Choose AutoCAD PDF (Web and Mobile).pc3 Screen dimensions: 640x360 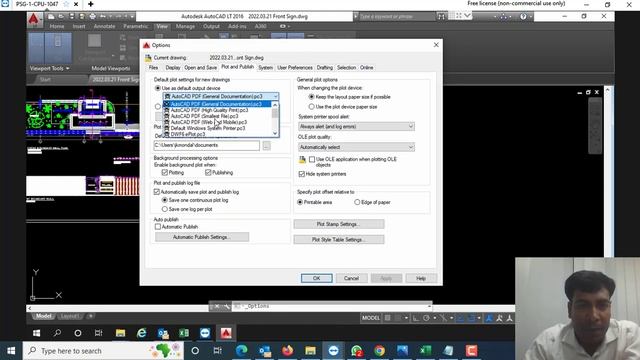[218, 122]
